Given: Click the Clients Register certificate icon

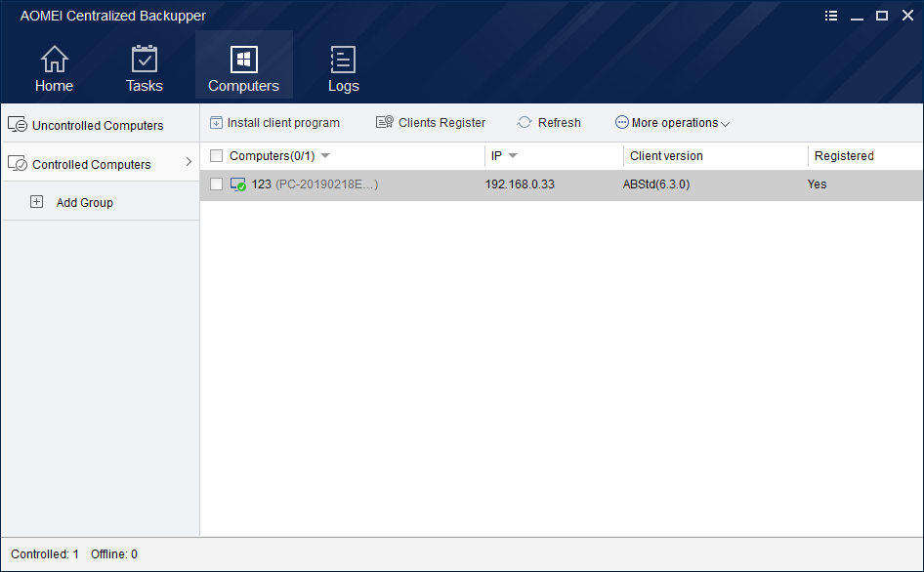Looking at the screenshot, I should pyautogui.click(x=385, y=122).
